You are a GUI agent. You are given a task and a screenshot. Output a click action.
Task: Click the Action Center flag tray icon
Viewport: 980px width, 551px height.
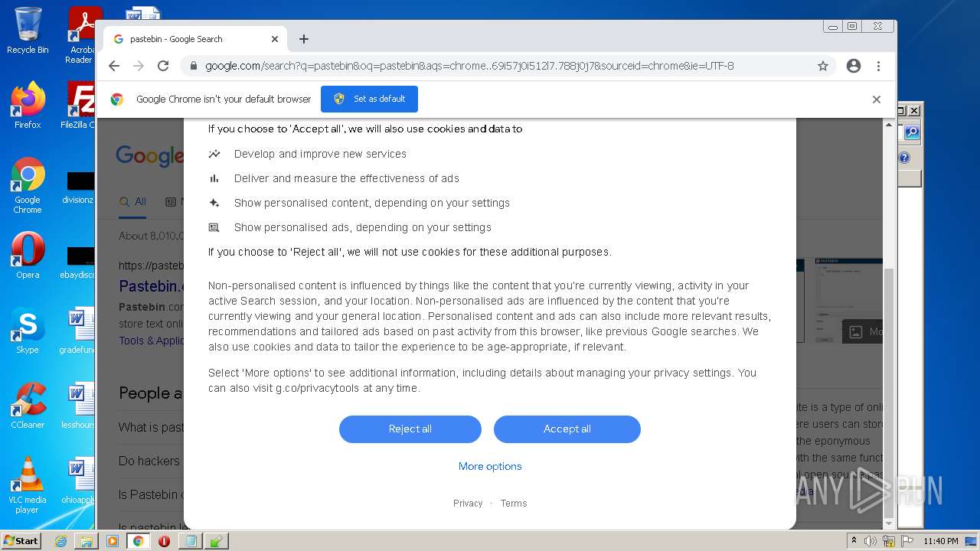(x=906, y=541)
